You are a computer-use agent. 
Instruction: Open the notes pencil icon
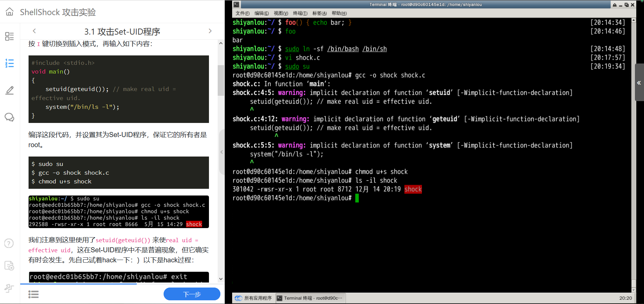tap(9, 90)
